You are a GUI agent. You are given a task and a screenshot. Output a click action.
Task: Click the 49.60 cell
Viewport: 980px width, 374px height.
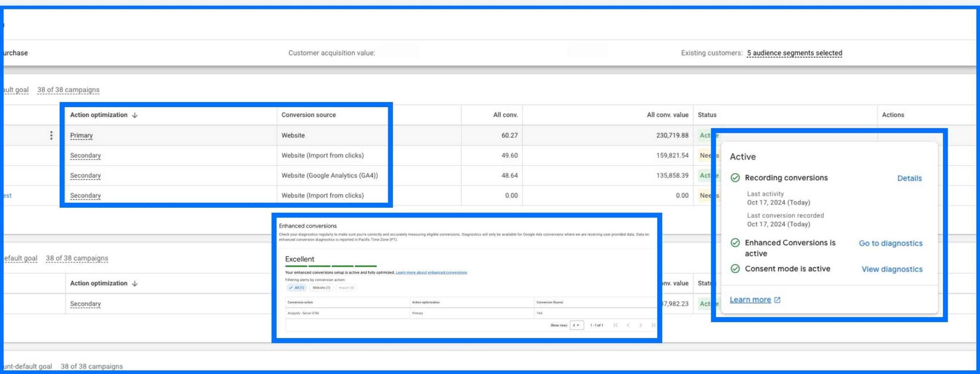(x=510, y=156)
